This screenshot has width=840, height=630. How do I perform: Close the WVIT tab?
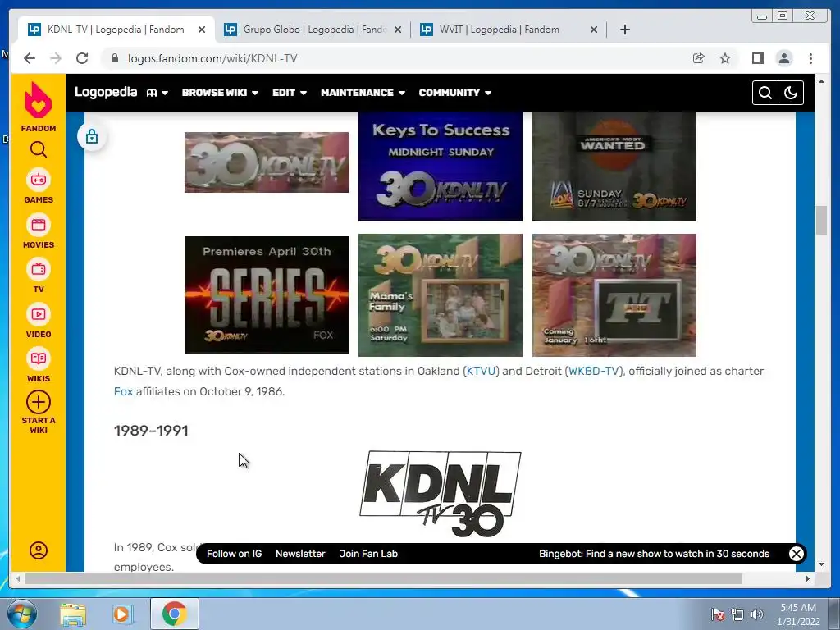(x=594, y=30)
